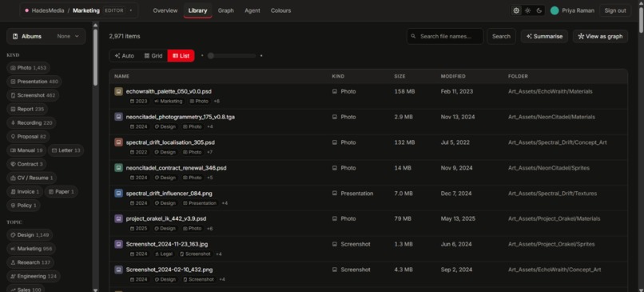Screen dimensions: 644x292
Task: Select the List view mode
Action: pos(181,55)
